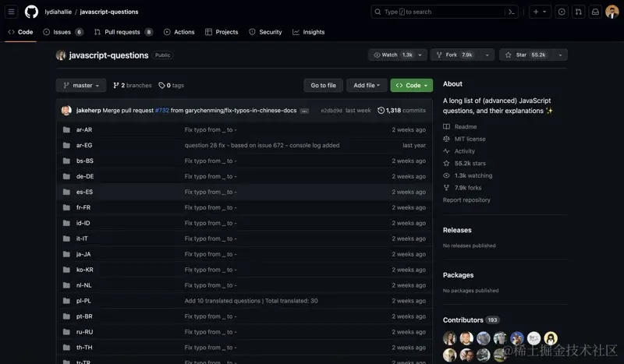Screen dimensions: 624x364
Task: Open the master branch selector
Action: (81, 86)
